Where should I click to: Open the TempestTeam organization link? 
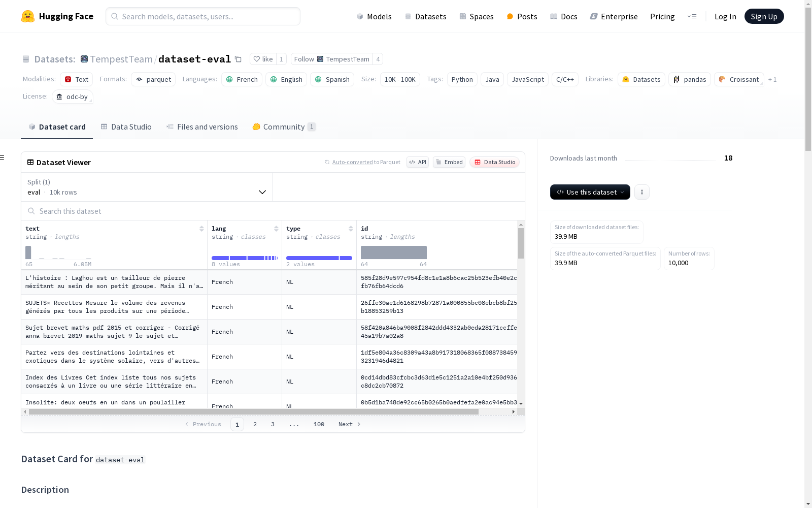coord(121,59)
